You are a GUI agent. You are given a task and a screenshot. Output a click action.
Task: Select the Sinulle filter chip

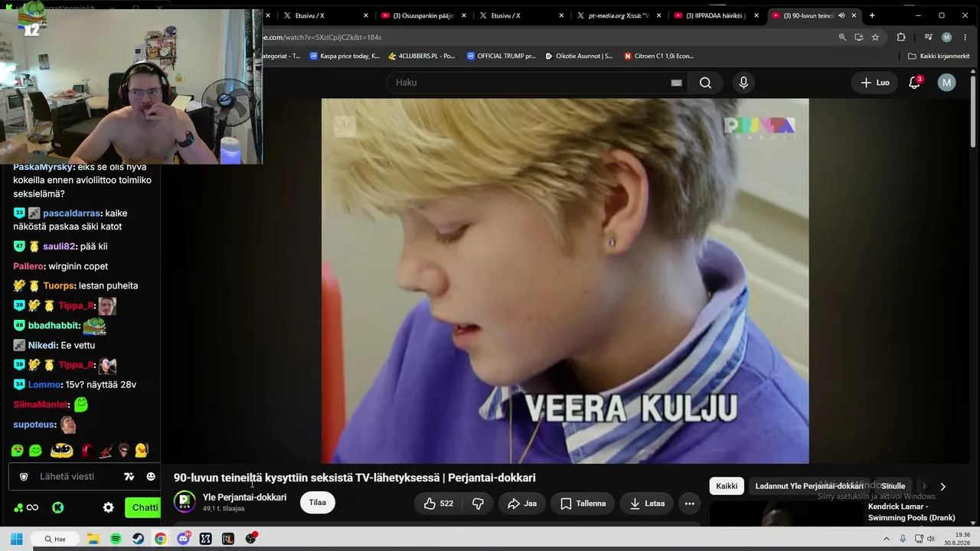(x=893, y=486)
